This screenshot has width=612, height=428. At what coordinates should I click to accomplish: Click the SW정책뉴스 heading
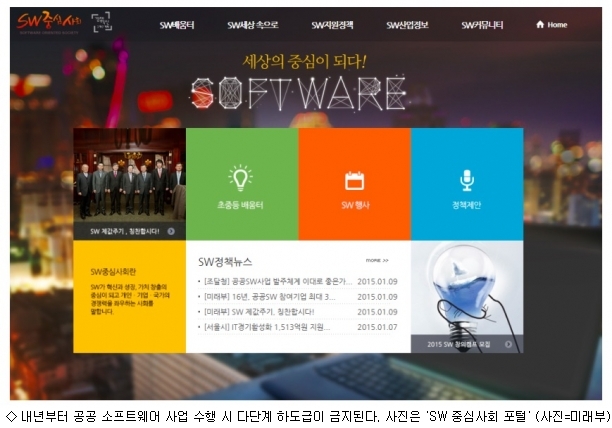pos(225,262)
